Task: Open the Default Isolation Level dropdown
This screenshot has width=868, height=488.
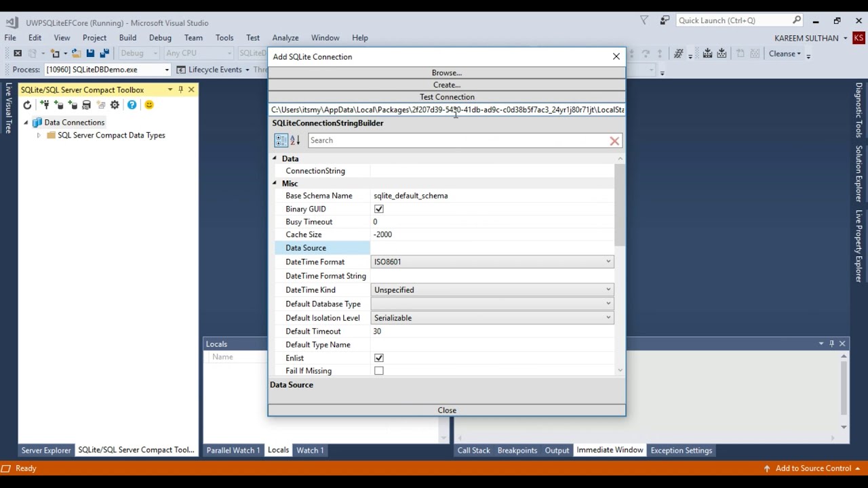Action: (608, 318)
